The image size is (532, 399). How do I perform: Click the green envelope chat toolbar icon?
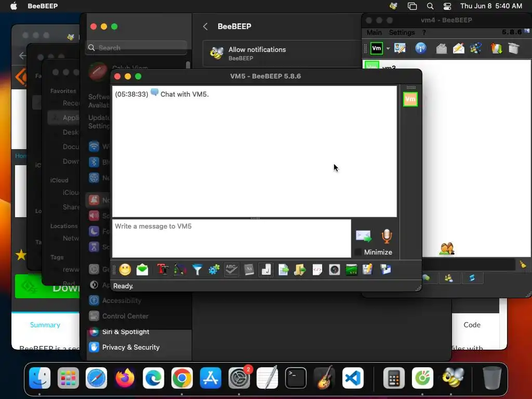[x=142, y=270]
